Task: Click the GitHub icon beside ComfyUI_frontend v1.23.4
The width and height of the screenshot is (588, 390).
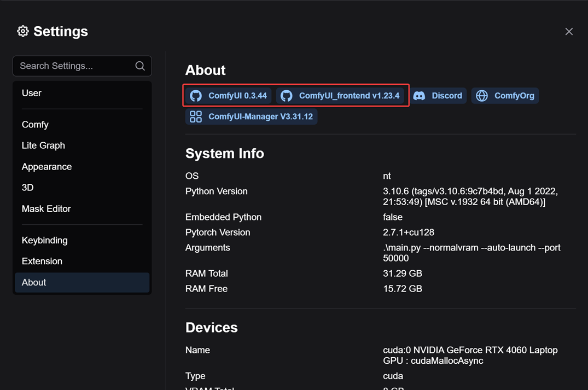Action: pos(287,96)
